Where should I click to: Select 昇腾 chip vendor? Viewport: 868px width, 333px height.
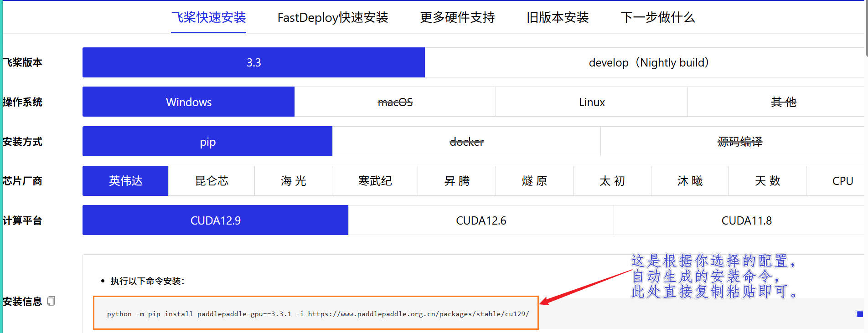click(457, 181)
